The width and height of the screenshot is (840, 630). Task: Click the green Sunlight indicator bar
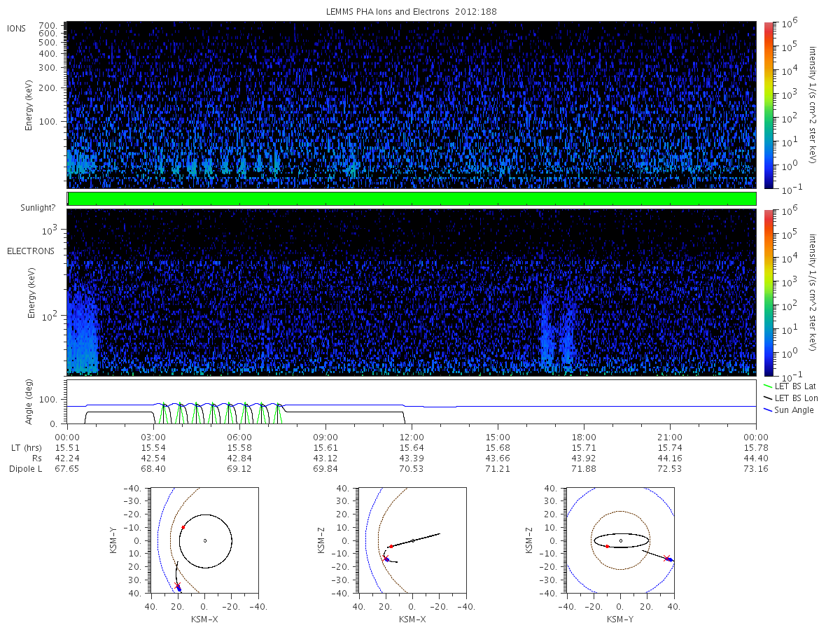click(412, 199)
